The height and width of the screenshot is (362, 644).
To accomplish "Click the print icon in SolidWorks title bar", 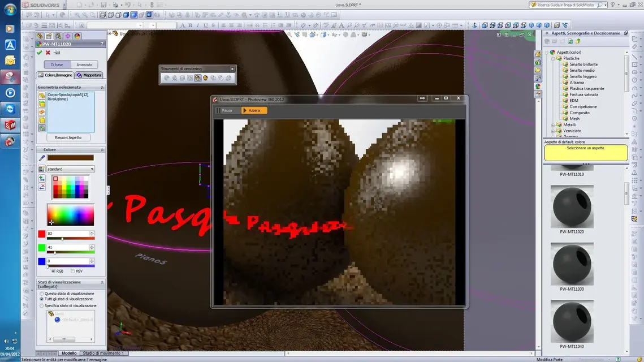I will (x=116, y=5).
